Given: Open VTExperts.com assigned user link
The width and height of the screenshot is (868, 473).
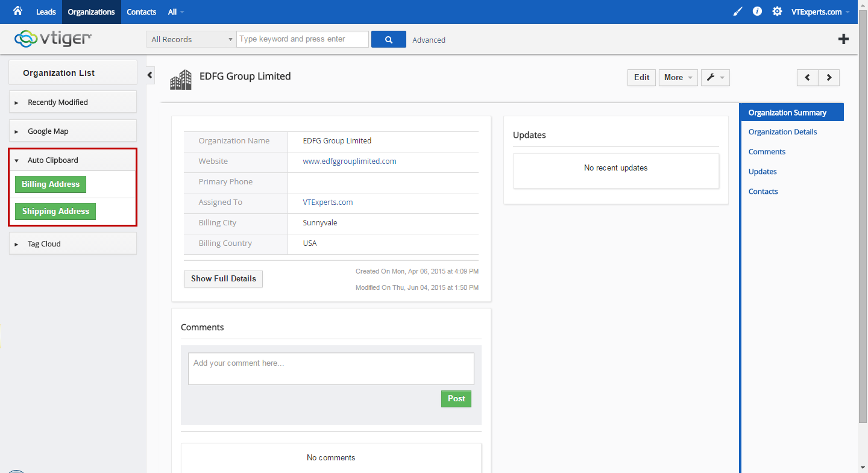Looking at the screenshot, I should pyautogui.click(x=328, y=202).
